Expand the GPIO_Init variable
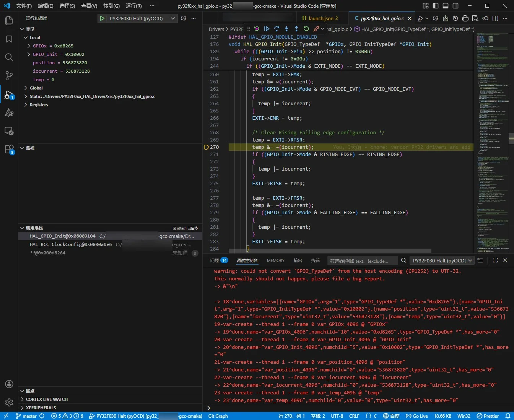This screenshot has height=420, width=514. click(x=29, y=54)
